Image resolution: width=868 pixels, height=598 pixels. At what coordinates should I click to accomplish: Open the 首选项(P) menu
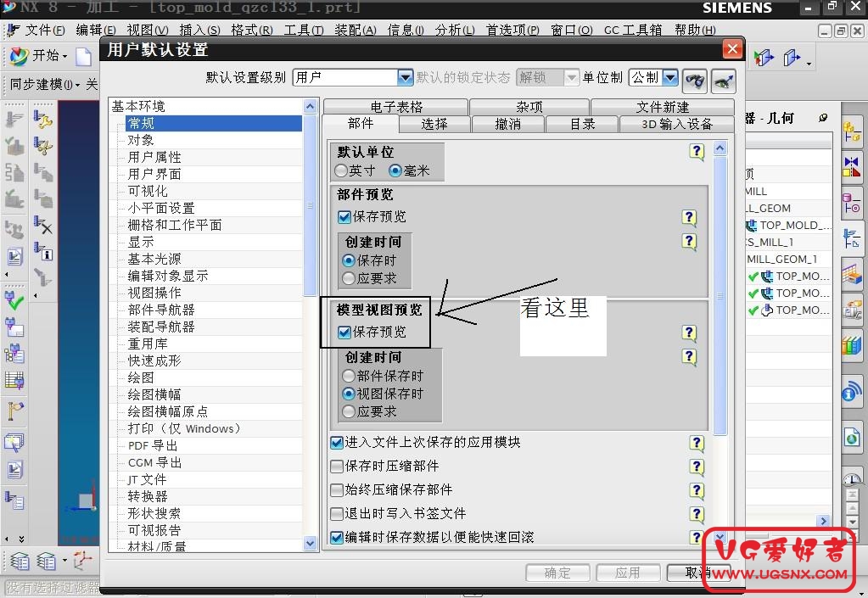click(x=512, y=30)
